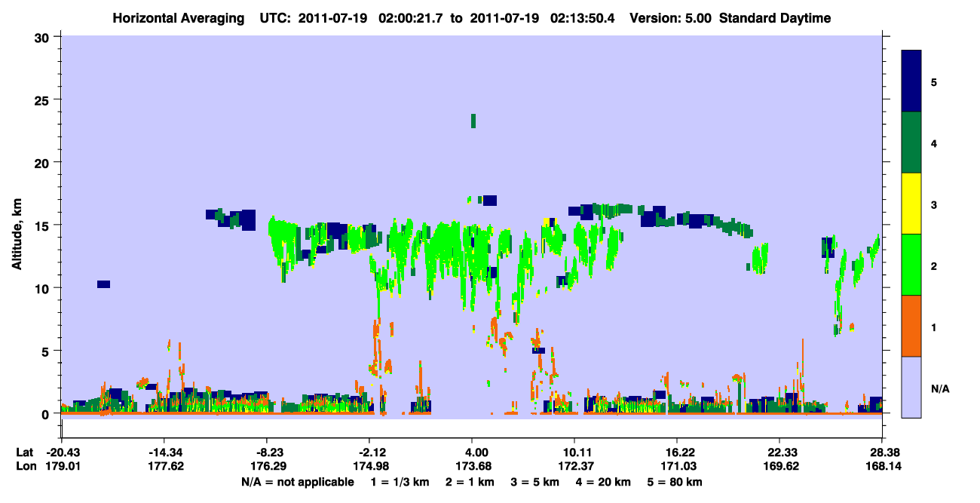Click the 25 tick label on altitude axis
The width and height of the screenshot is (980, 503).
[44, 100]
